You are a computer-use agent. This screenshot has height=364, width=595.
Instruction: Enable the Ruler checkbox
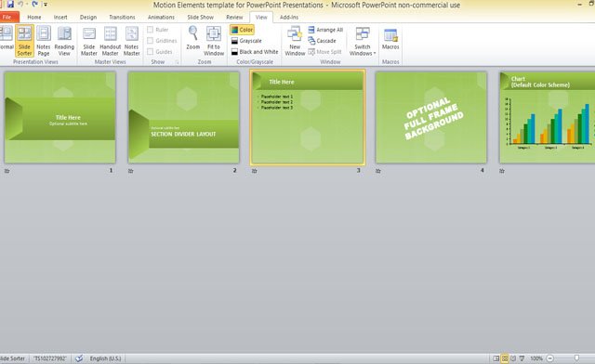click(x=151, y=30)
